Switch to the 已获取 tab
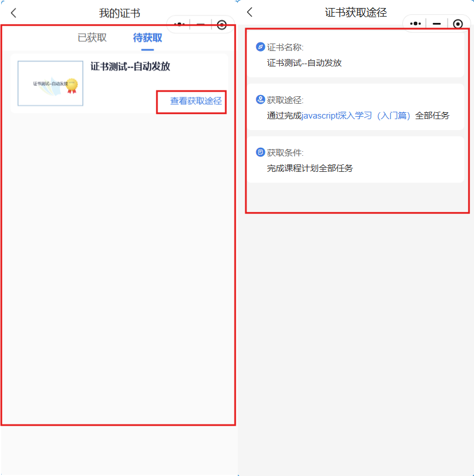This screenshot has width=474, height=476. click(x=92, y=38)
